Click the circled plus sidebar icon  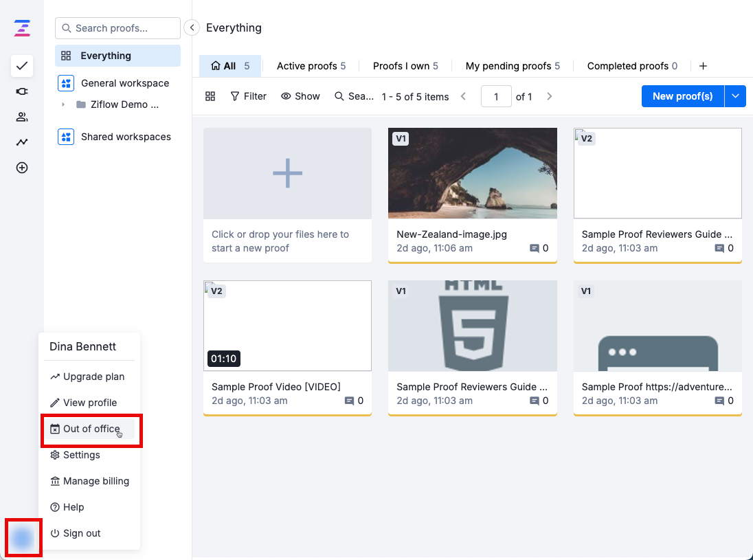(x=22, y=168)
